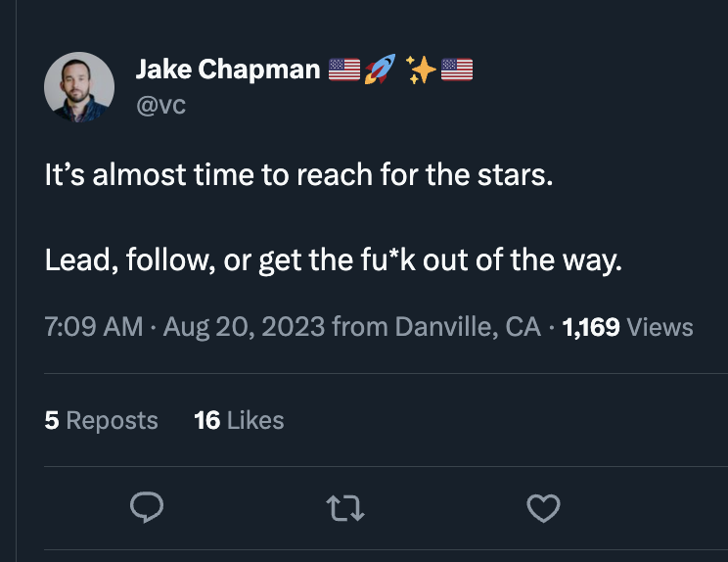Like the tweet with the heart icon
Viewport: 728px width, 562px height.
click(x=543, y=508)
